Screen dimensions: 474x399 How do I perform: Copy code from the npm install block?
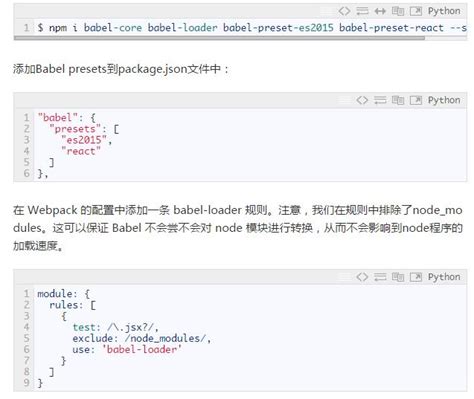(398, 11)
